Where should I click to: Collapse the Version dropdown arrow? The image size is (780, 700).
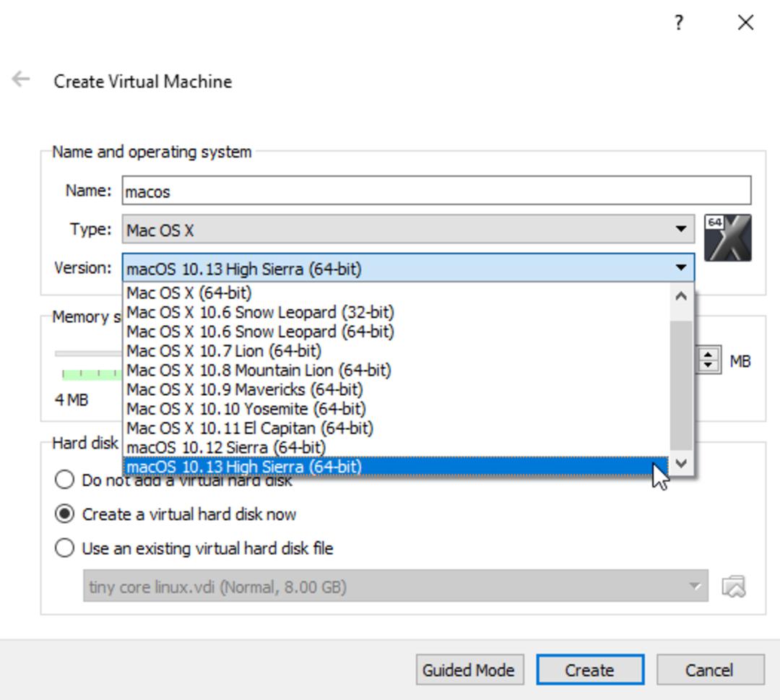point(681,268)
